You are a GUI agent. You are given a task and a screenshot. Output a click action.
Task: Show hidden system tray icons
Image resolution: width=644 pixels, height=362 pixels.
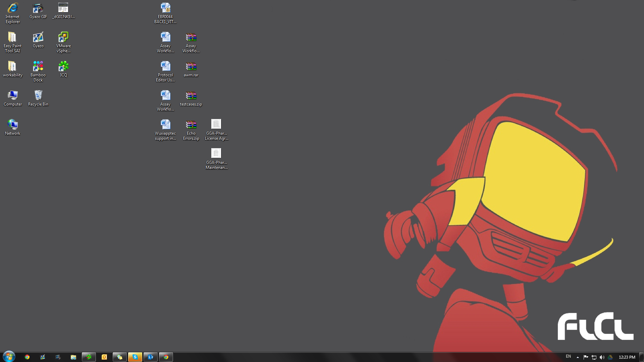point(578,357)
